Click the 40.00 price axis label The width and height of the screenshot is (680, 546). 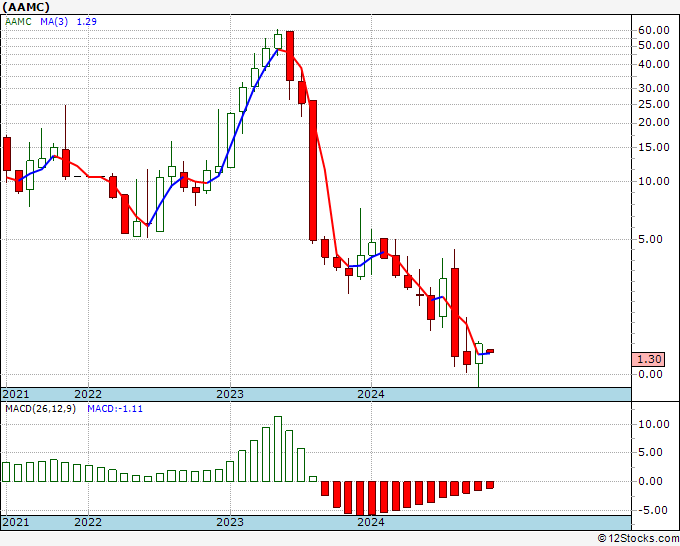pyautogui.click(x=654, y=64)
